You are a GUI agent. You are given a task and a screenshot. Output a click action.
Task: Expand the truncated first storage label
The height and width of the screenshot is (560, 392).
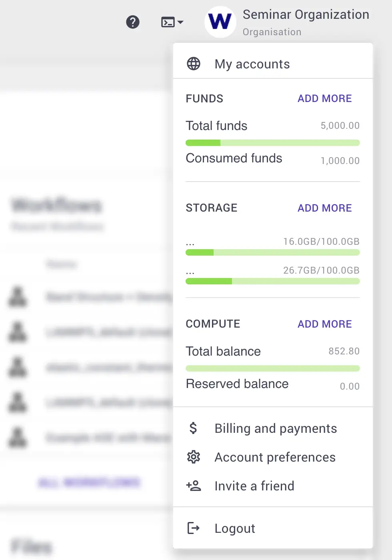(x=190, y=242)
